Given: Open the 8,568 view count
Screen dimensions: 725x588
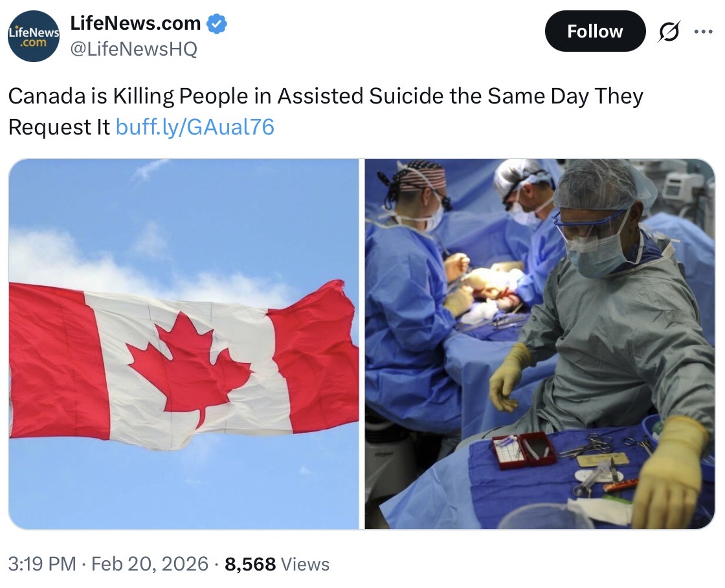Looking at the screenshot, I should click(250, 564).
